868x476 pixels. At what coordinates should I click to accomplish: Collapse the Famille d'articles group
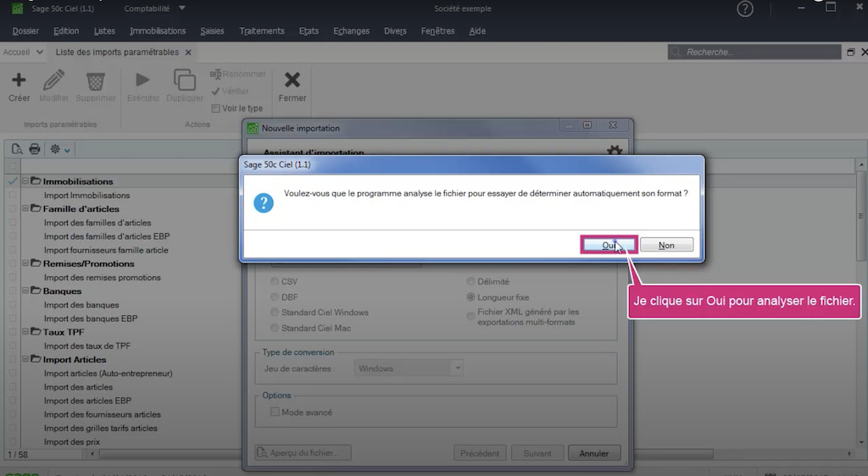[x=25, y=208]
